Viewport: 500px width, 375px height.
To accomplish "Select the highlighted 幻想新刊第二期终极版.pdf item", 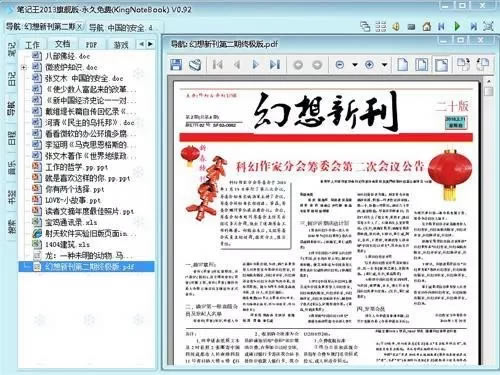I will pyautogui.click(x=86, y=267).
